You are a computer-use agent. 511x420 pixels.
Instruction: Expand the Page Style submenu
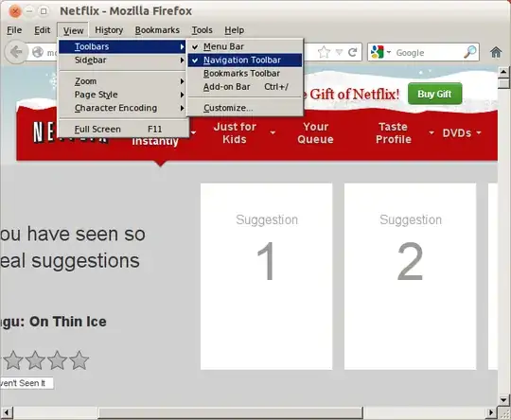click(x=122, y=95)
